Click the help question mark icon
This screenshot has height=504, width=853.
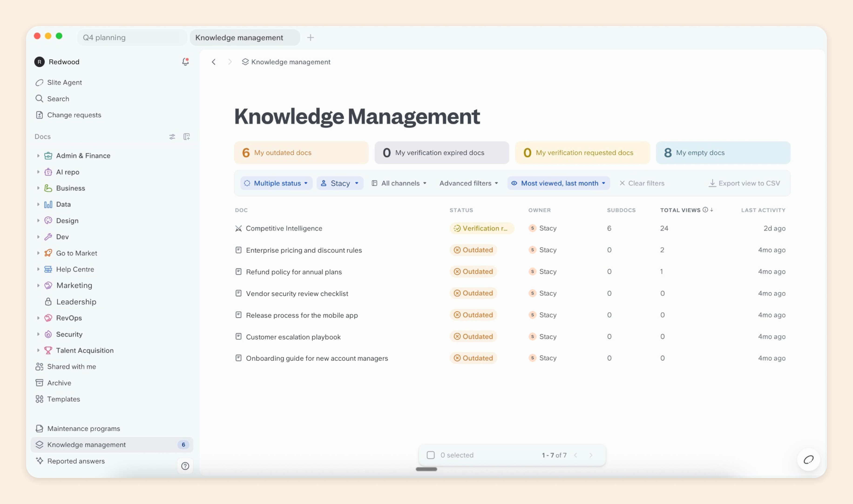pos(185,466)
